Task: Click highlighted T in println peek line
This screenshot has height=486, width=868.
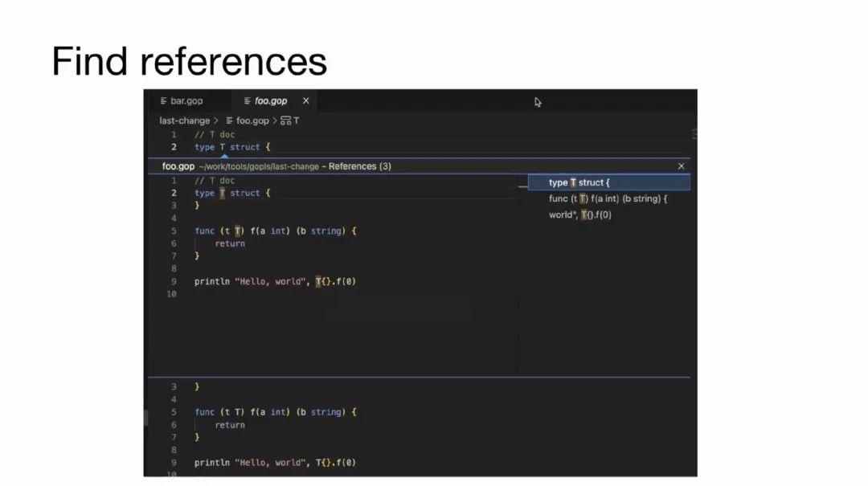Action: 318,282
